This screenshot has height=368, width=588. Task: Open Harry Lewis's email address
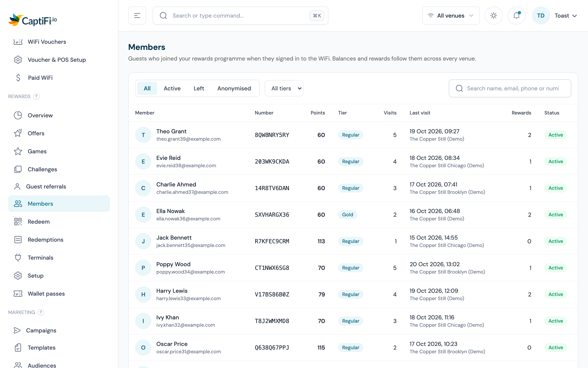188,298
